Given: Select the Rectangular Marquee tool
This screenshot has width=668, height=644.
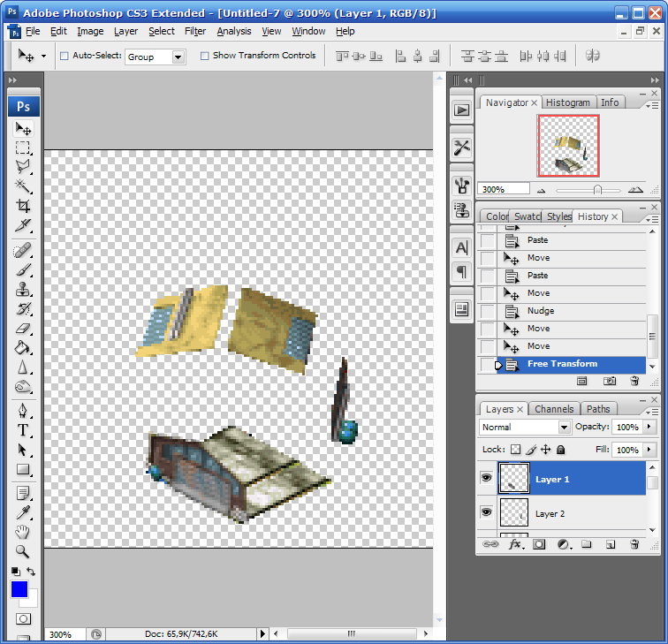Looking at the screenshot, I should pos(23,148).
